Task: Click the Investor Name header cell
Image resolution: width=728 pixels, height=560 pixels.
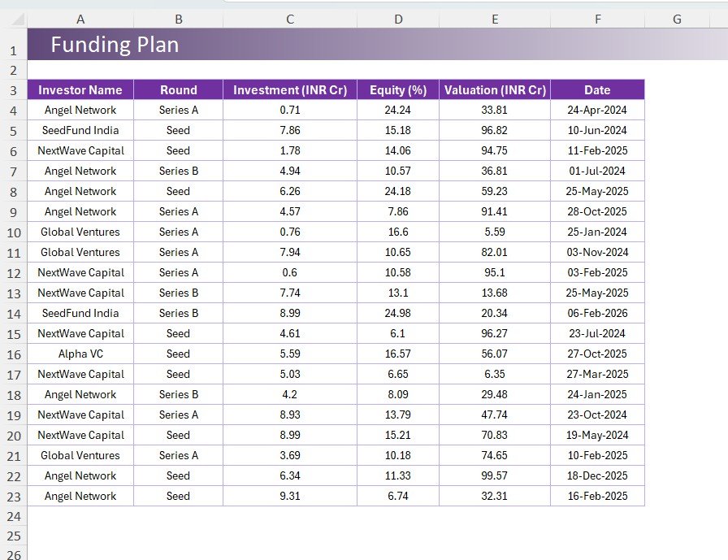Action: pyautogui.click(x=79, y=89)
